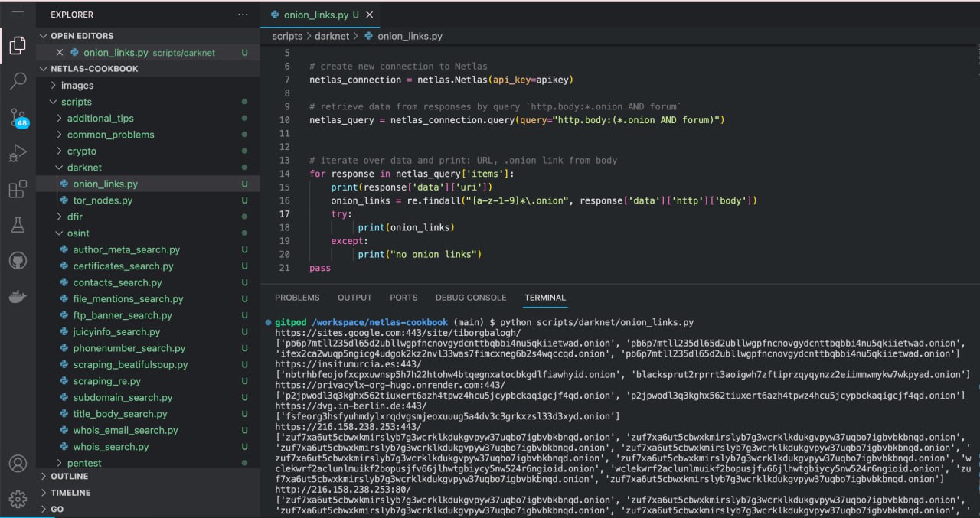The image size is (980, 518).
Task: Open the Accounts menu icon
Action: click(18, 463)
